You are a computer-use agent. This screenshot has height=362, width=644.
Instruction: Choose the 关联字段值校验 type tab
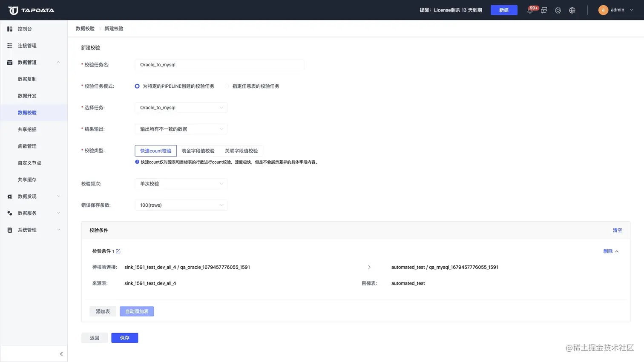(241, 151)
